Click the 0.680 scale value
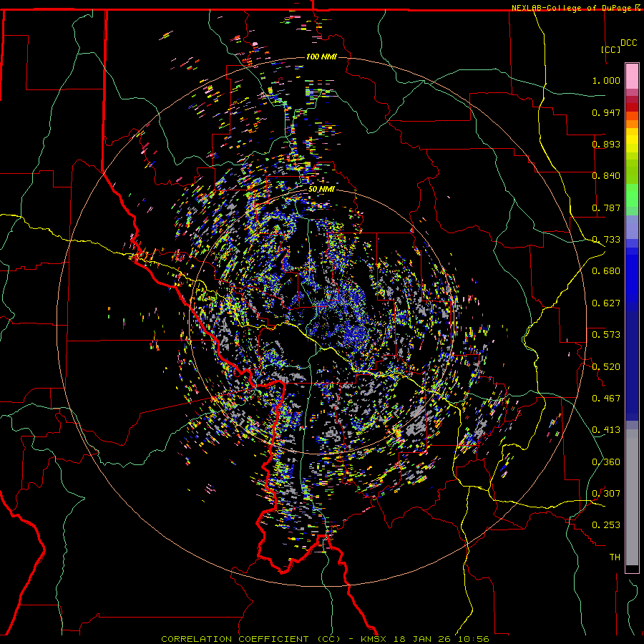This screenshot has height=644, width=644. coord(606,270)
